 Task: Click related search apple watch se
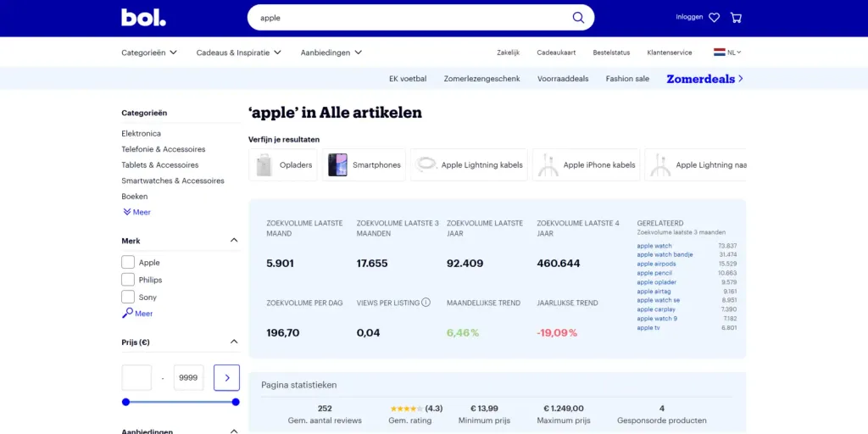658,300
